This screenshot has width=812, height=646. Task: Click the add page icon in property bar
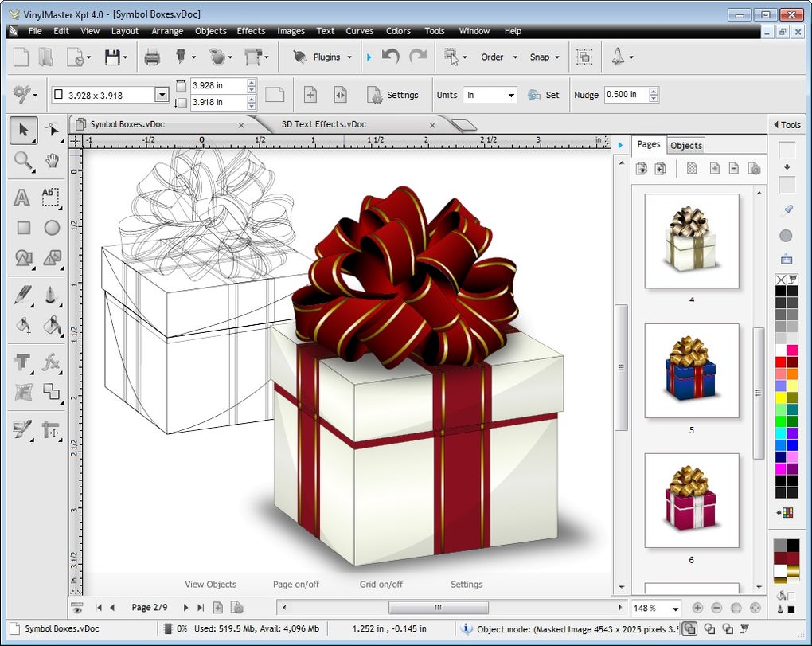(x=310, y=95)
